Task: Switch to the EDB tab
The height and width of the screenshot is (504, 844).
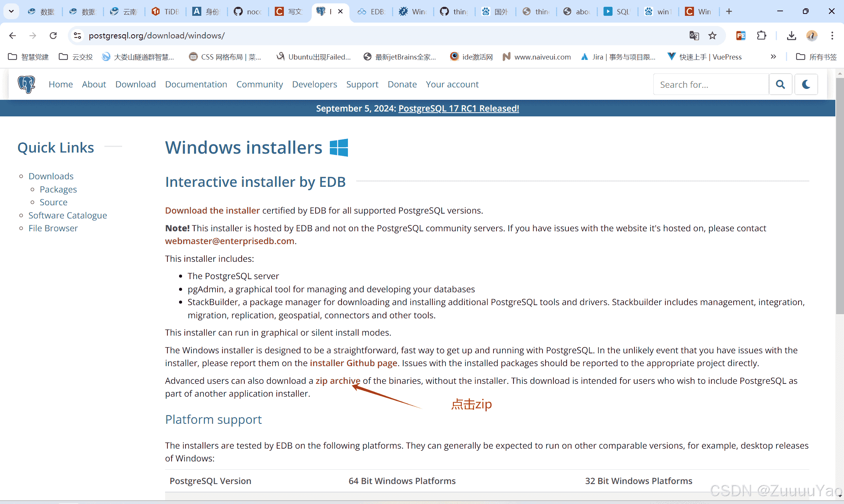Action: point(371,11)
